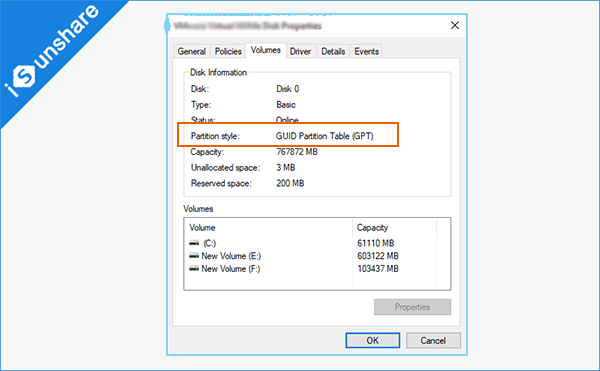Select the New Volume (F:) drive icon
Screen dimensions: 600x371
click(x=194, y=269)
